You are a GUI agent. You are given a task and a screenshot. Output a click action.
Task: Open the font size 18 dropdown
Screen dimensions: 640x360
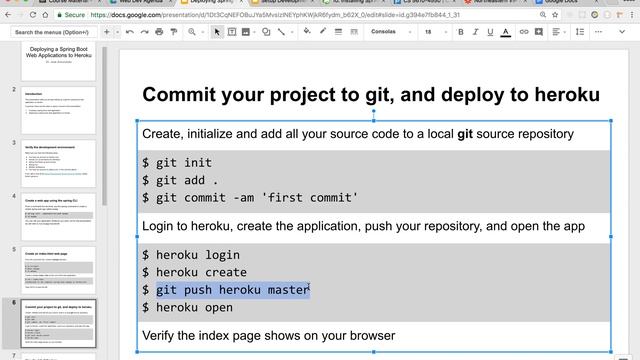coord(435,32)
